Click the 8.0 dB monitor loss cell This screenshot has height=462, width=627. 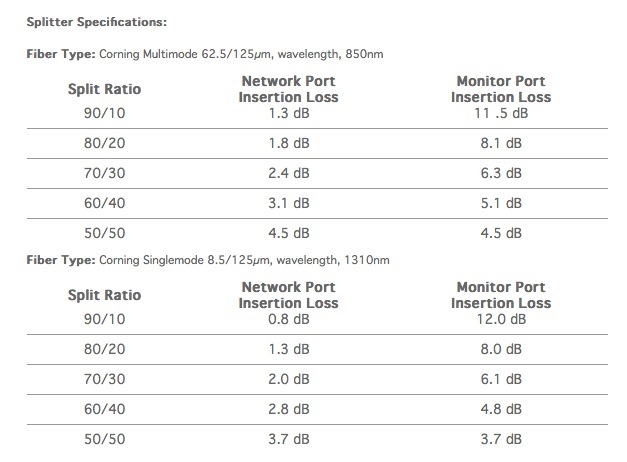point(501,349)
